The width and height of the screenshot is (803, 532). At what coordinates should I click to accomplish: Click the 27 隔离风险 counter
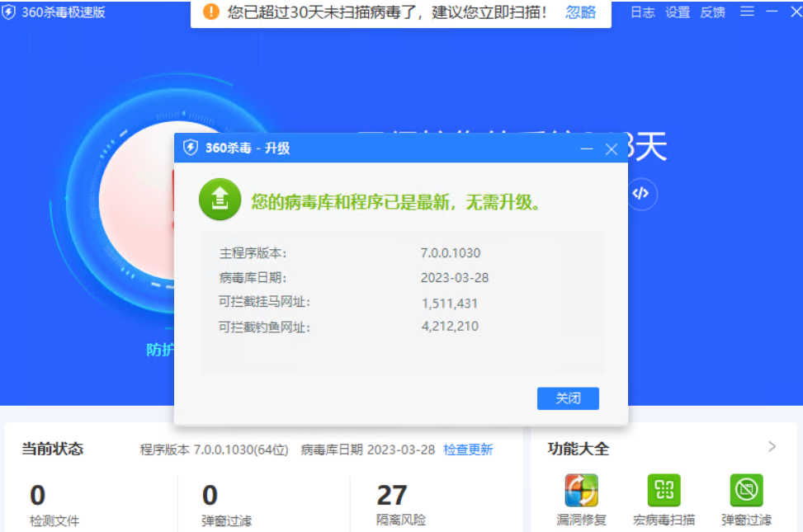tap(400, 504)
